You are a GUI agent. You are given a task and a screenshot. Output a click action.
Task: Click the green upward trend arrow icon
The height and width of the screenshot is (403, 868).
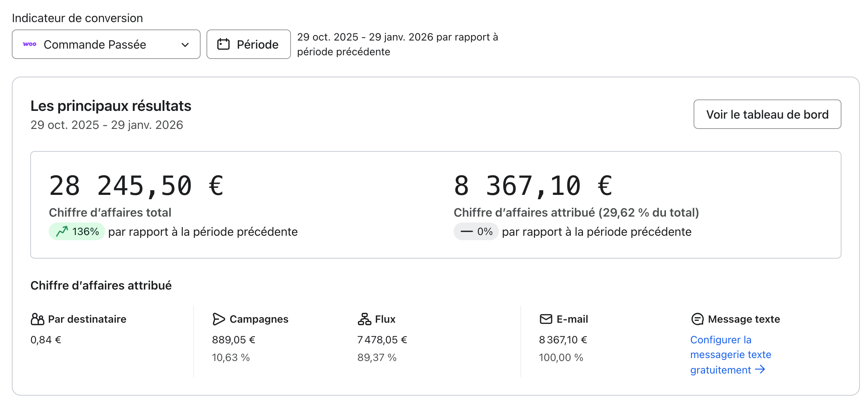pos(62,231)
